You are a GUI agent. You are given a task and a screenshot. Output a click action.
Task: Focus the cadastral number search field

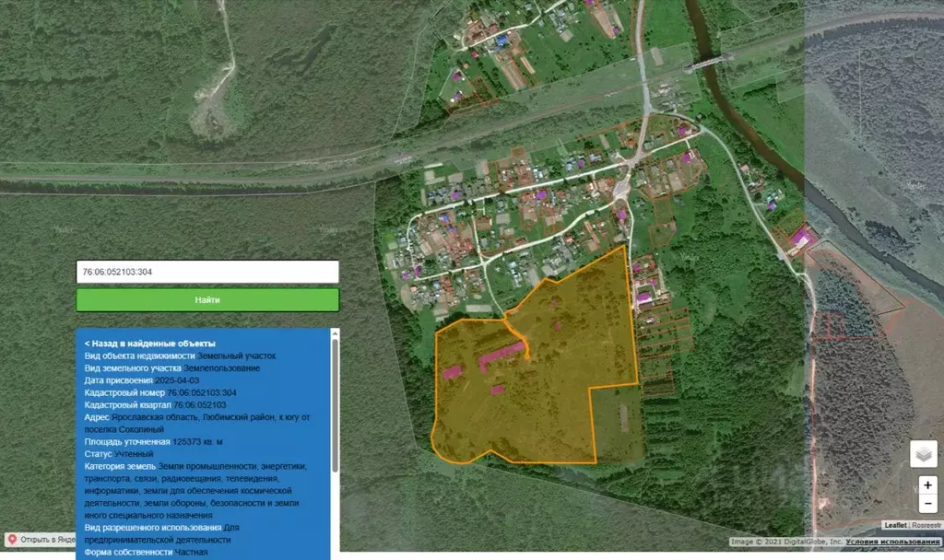tap(207, 272)
